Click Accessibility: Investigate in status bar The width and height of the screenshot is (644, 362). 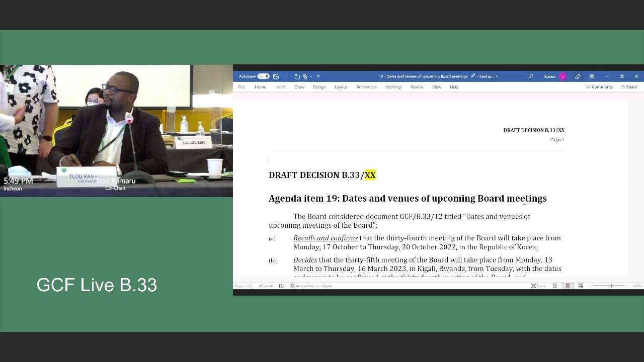pyautogui.click(x=311, y=286)
